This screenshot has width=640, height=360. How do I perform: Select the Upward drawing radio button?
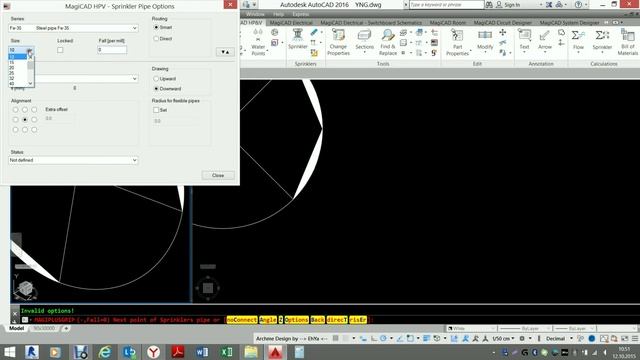(x=156, y=78)
